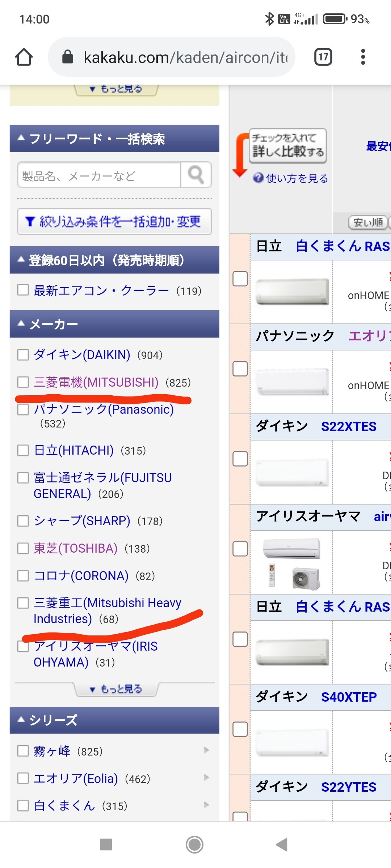This screenshot has width=391, height=868.
Task: Check the ダイキン(DAIKIN) maker checkbox
Action: tap(23, 354)
